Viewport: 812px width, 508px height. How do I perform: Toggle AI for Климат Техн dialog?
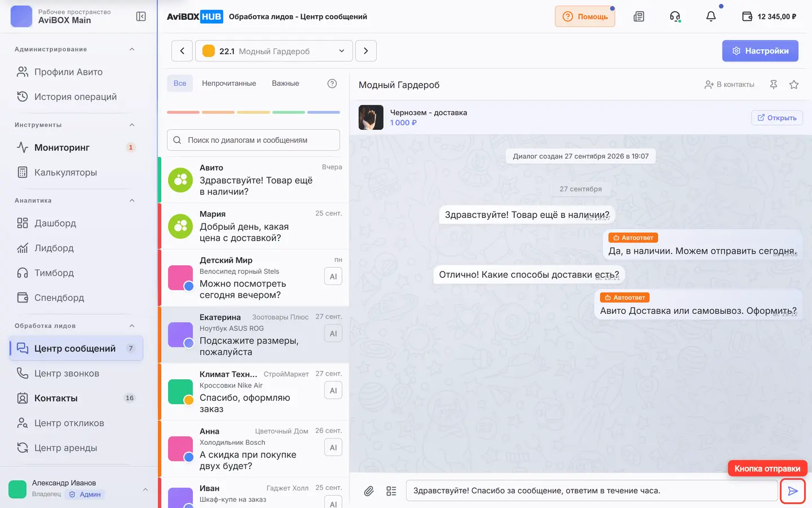[x=333, y=391]
